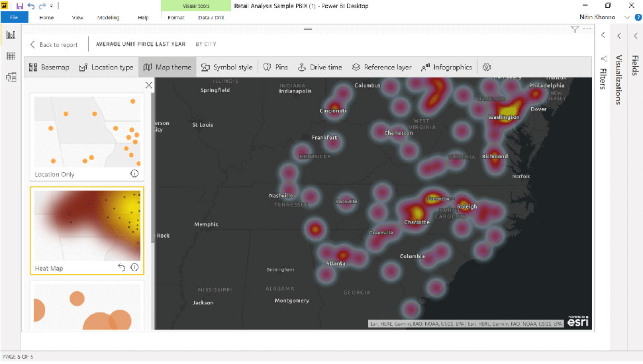643x364 pixels.
Task: Open the Modeling ribbon tab
Action: coord(109,18)
